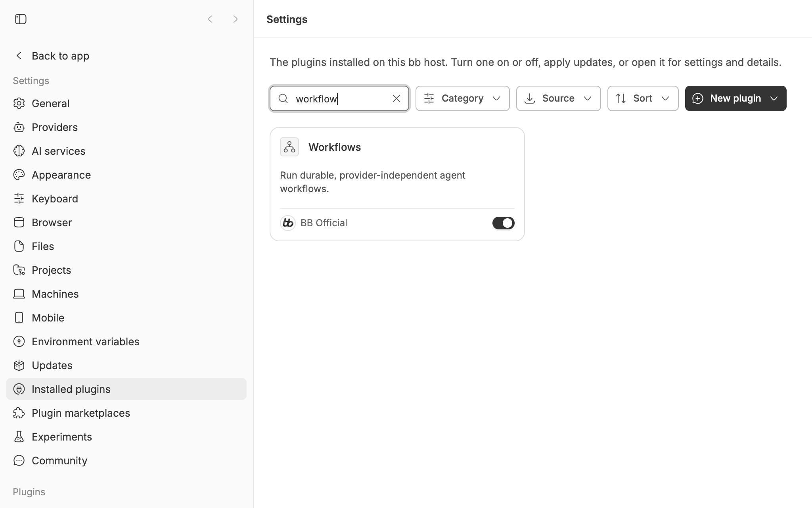Open Plugin marketplaces page
Viewport: 812px width, 508px height.
126,413
